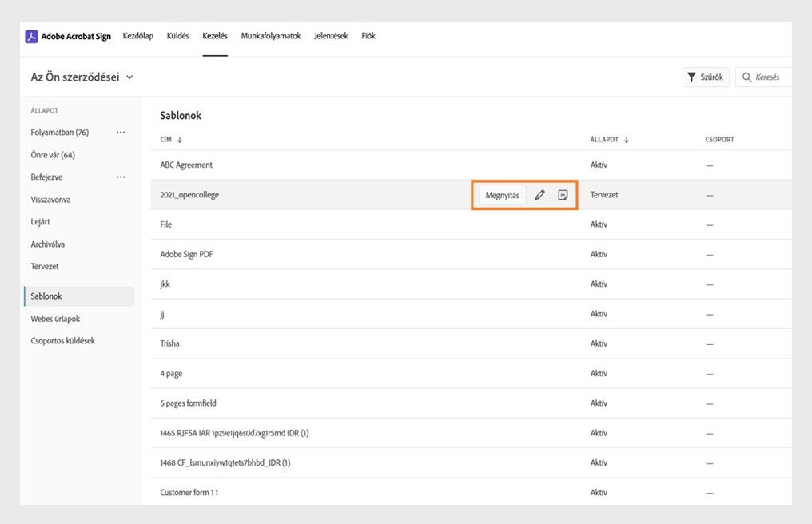Click the magnifier search icon

(x=747, y=77)
